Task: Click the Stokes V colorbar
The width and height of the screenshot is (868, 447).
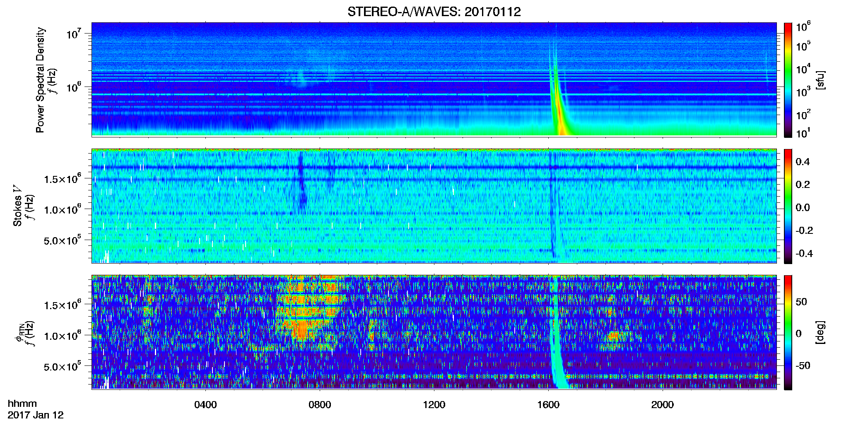Action: click(788, 206)
